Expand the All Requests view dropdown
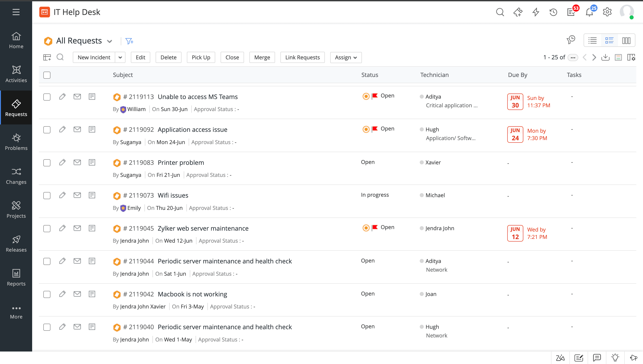The height and width of the screenshot is (364, 643). (110, 41)
